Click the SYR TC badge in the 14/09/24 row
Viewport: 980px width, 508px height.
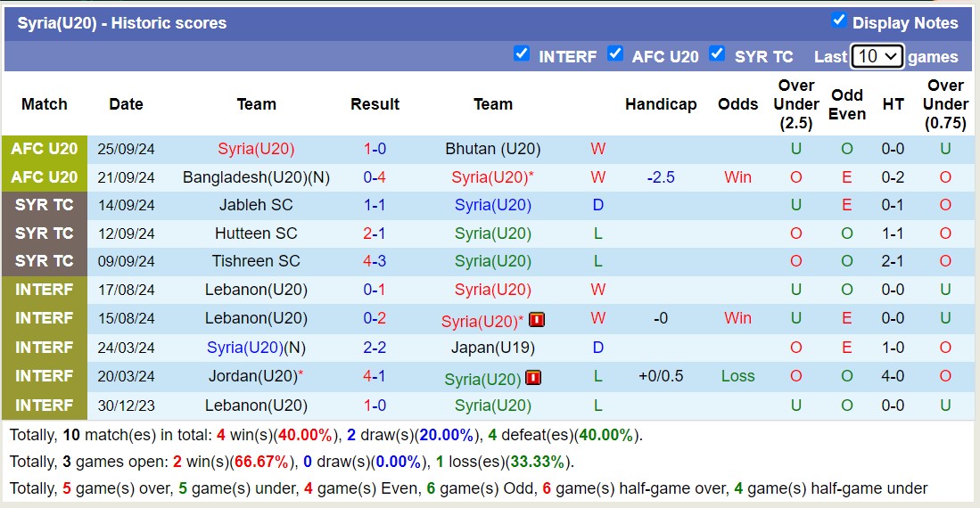click(45, 205)
